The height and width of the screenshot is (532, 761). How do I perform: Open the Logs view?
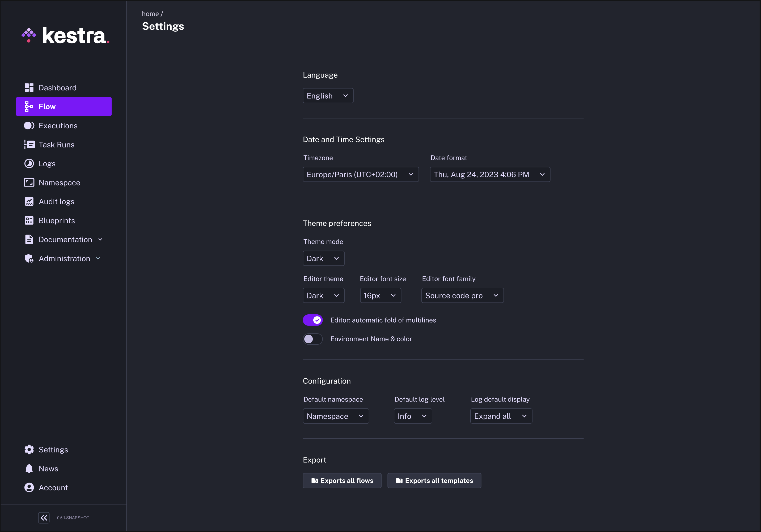47,163
